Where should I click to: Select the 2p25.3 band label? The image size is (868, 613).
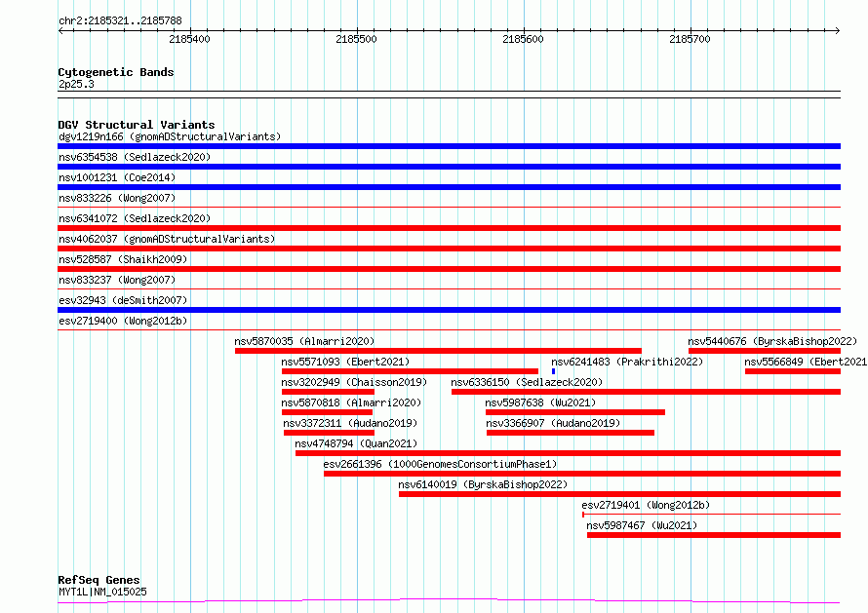(x=76, y=84)
